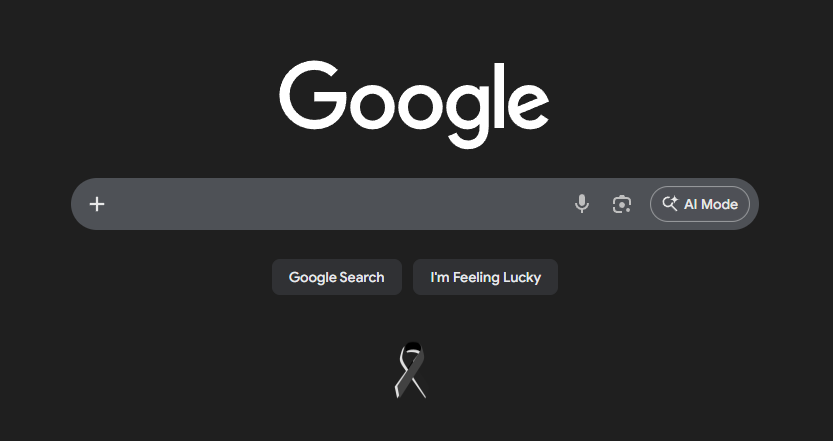Viewport: 833px width, 441px height.
Task: Open Google Lens image search camera icon
Action: pyautogui.click(x=622, y=204)
